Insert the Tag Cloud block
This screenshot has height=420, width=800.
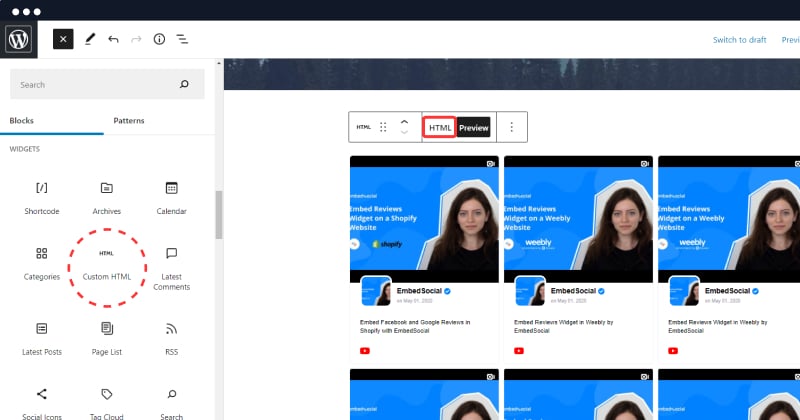click(107, 403)
